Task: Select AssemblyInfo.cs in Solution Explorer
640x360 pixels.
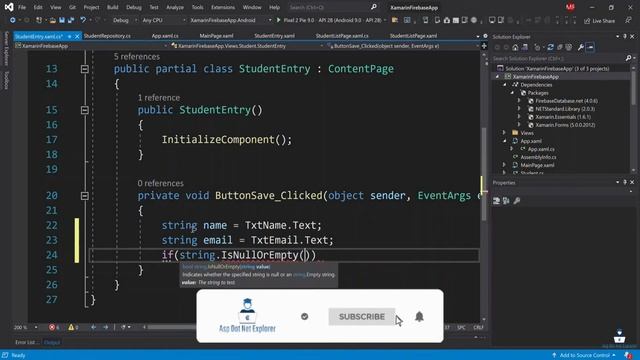Action: pyautogui.click(x=538, y=157)
